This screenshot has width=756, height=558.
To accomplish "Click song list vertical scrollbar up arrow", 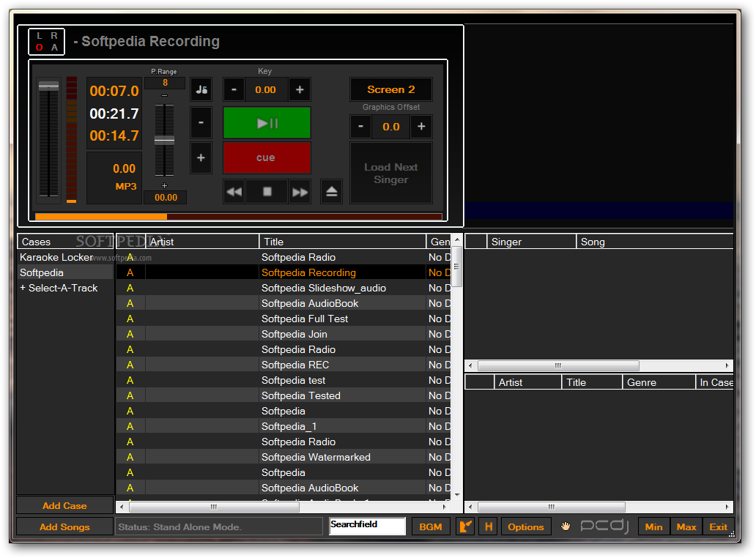I will tap(457, 239).
